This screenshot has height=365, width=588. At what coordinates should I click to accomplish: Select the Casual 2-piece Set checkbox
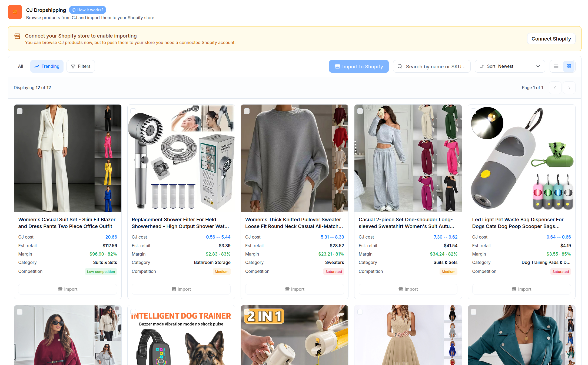360,111
